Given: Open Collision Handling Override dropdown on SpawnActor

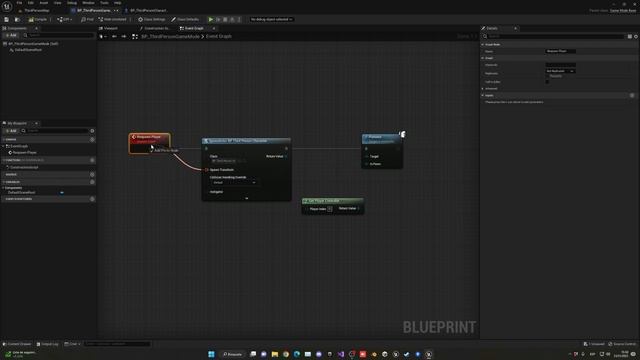Looking at the screenshot, I should pyautogui.click(x=234, y=182).
